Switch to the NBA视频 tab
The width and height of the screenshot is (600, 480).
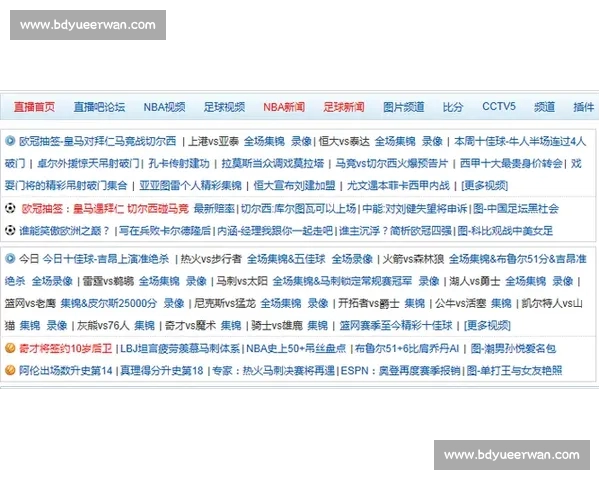[x=164, y=107]
